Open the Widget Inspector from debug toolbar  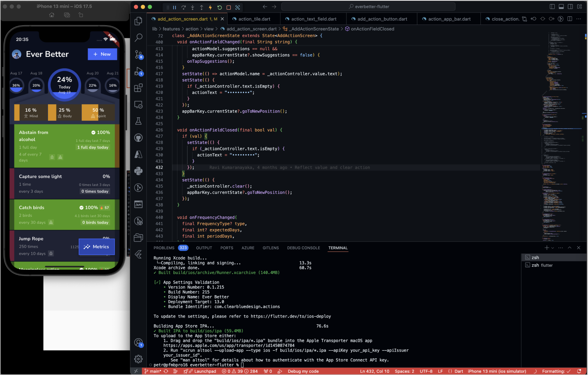click(238, 7)
